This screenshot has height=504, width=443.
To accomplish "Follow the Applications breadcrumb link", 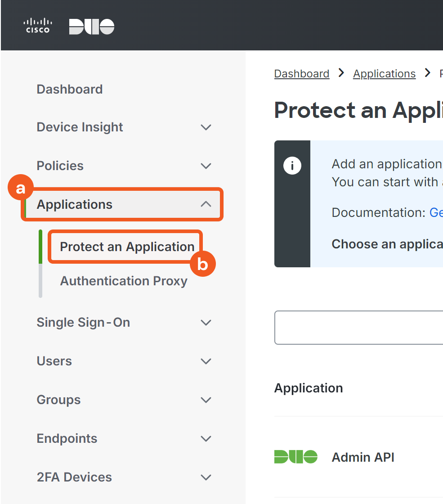I will pyautogui.click(x=385, y=73).
